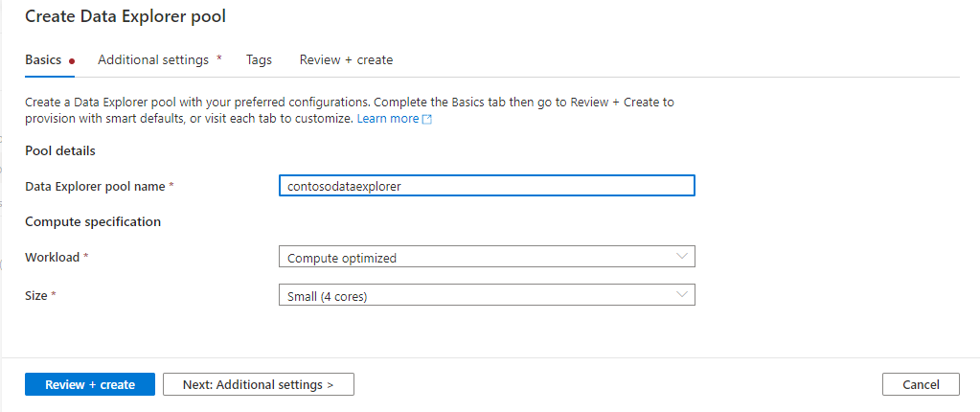
Task: Click the red asterisk on Additional settings tab
Action: (x=219, y=58)
